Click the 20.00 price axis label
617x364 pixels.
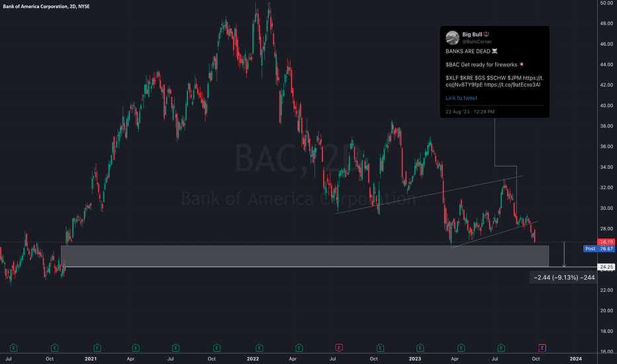(x=606, y=310)
